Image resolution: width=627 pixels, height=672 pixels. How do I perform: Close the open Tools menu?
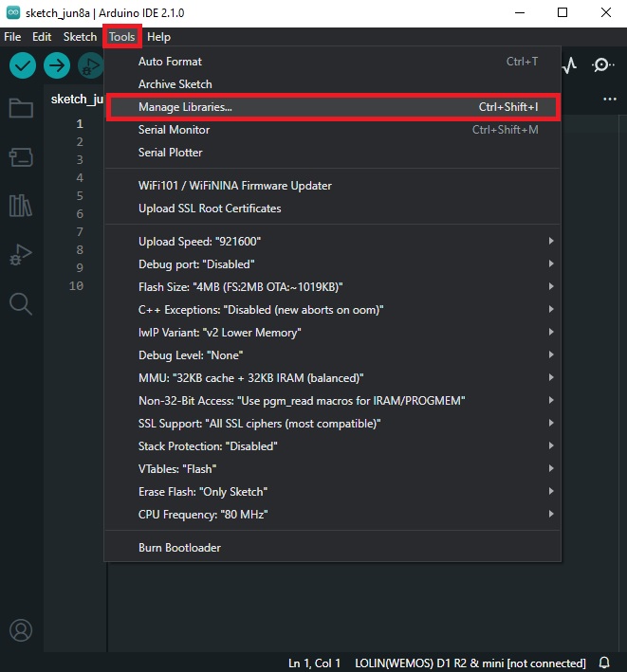click(121, 37)
